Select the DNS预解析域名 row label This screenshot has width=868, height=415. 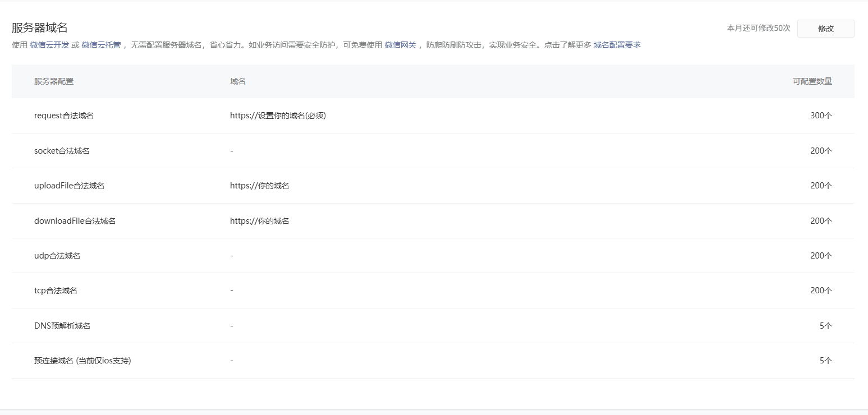62,326
